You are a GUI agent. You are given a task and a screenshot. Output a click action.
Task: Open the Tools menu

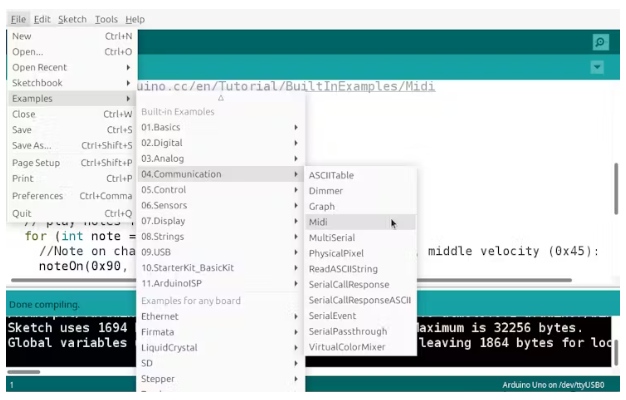(x=106, y=19)
